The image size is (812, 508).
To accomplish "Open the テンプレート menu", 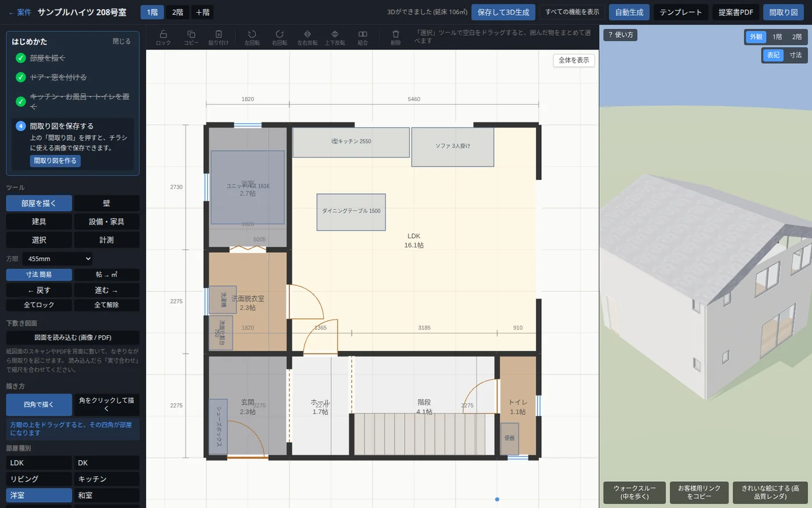I will pyautogui.click(x=680, y=12).
